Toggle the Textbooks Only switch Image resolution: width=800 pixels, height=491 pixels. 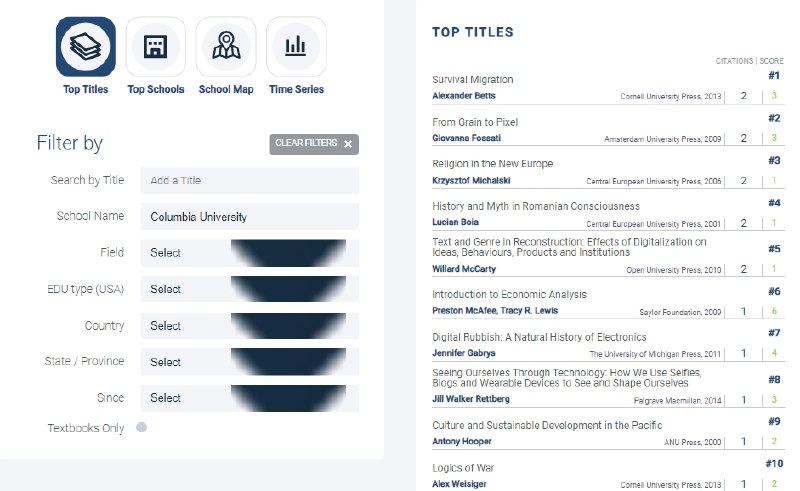click(142, 428)
